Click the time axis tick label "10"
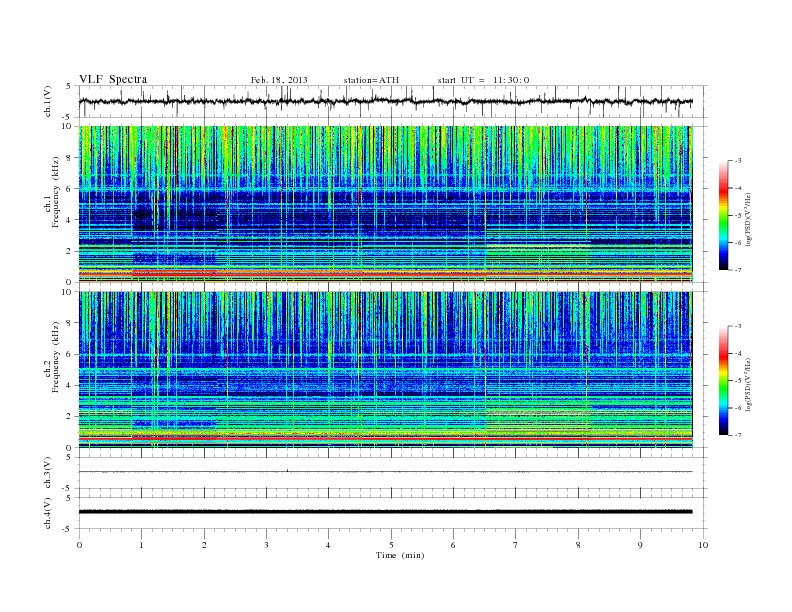Viewport: 792px width, 612px height. pyautogui.click(x=703, y=545)
